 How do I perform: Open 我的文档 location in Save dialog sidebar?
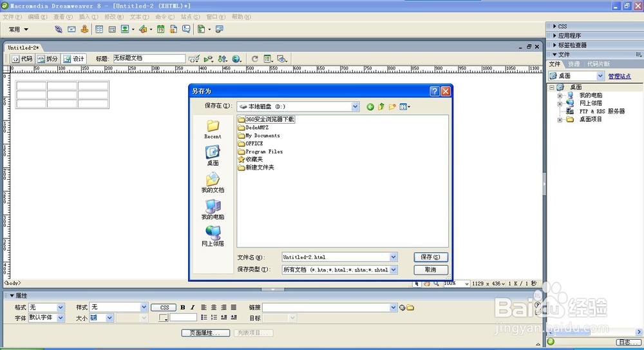[213, 182]
